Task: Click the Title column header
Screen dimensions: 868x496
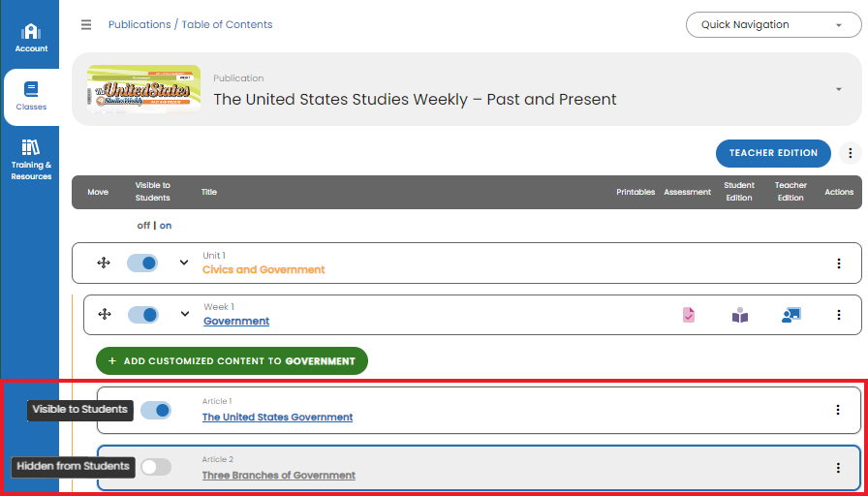Action: pos(209,192)
